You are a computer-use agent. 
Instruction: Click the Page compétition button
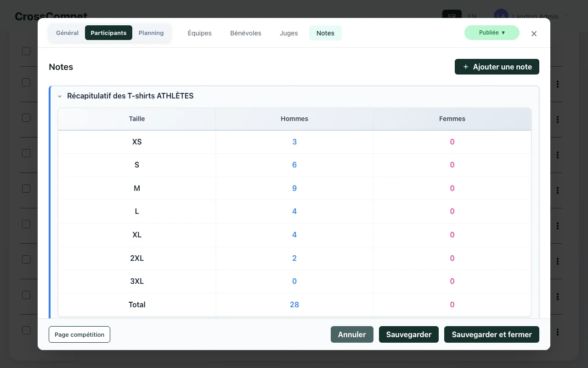coord(79,334)
